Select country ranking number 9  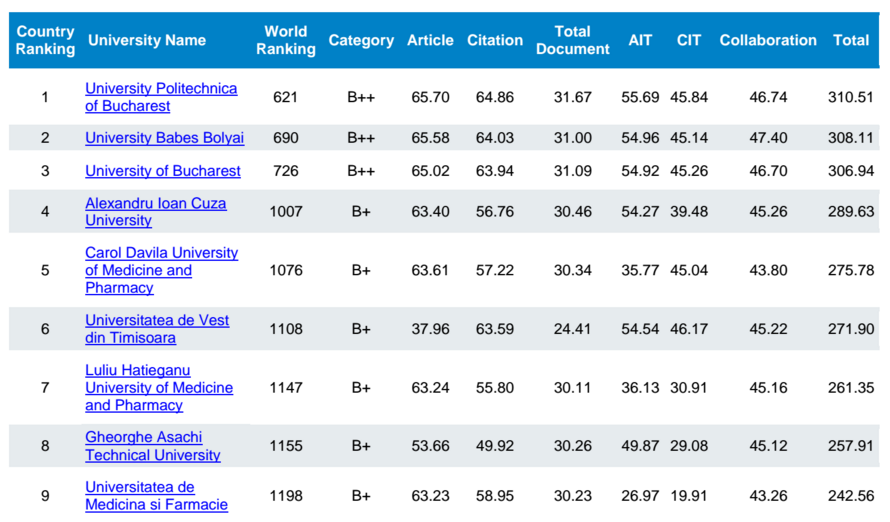(x=45, y=496)
